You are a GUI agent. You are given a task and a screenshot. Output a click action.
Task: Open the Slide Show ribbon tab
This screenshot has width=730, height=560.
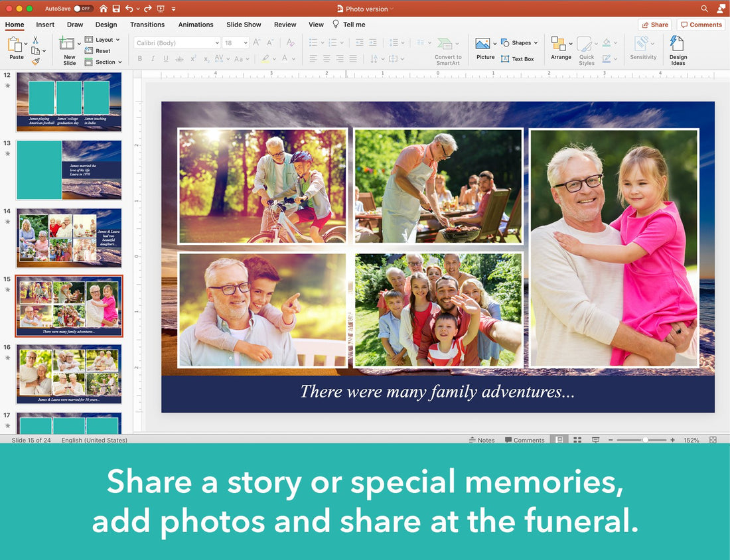(243, 25)
